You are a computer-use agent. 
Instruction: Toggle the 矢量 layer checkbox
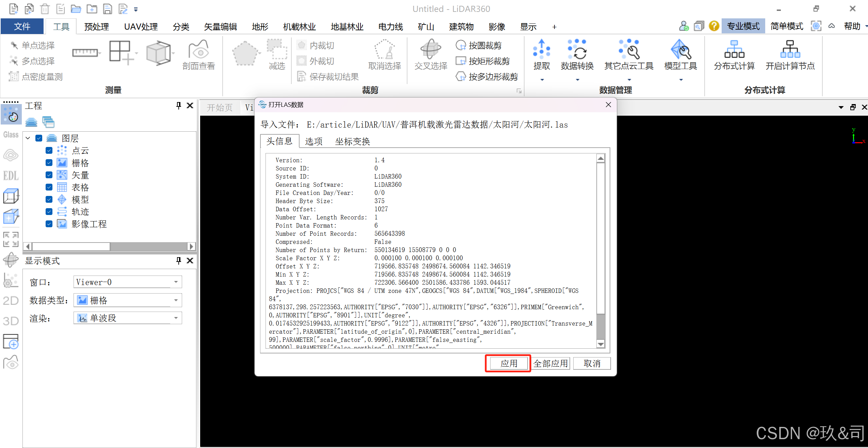49,175
